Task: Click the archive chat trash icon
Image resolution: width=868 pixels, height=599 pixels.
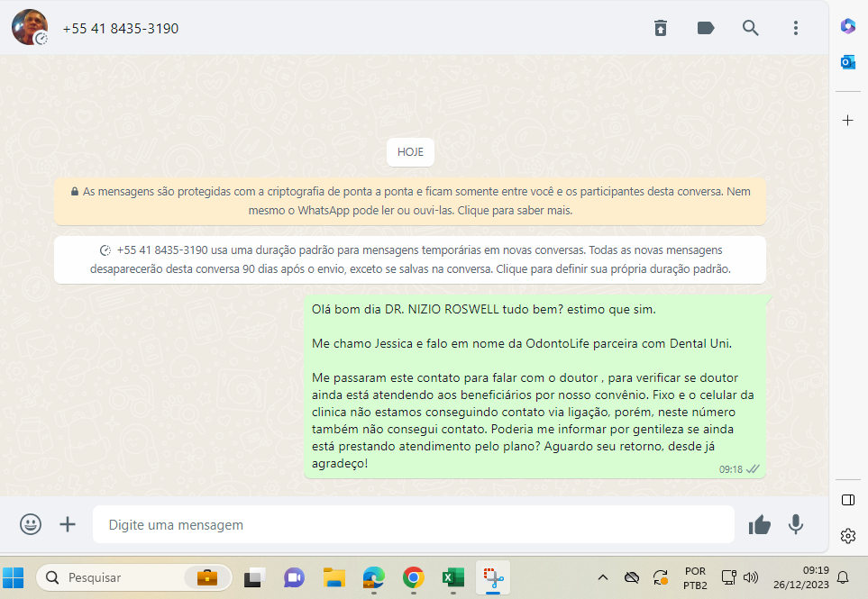Action: click(x=661, y=28)
